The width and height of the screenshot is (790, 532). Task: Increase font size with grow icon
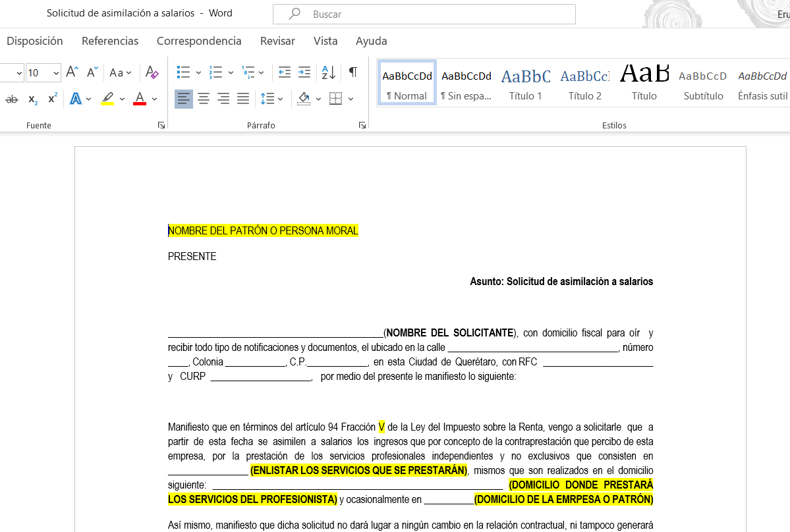pyautogui.click(x=72, y=72)
